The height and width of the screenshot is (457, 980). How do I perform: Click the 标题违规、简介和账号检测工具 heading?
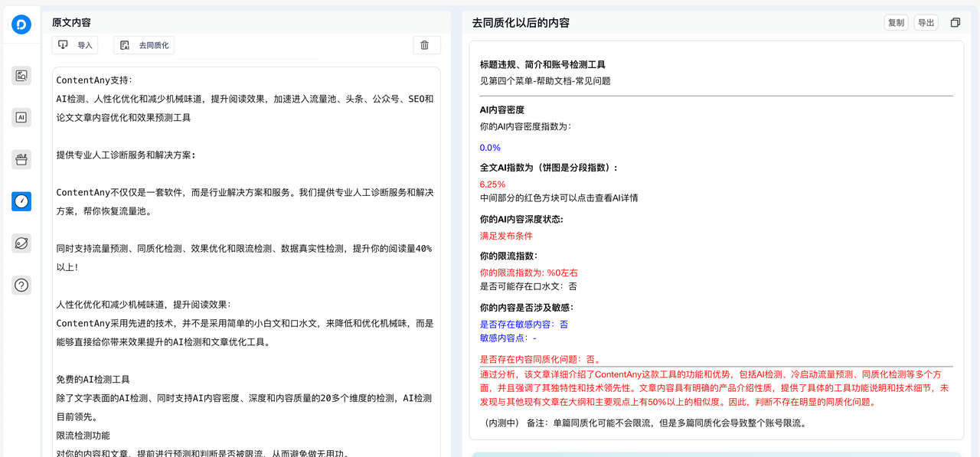[542, 65]
